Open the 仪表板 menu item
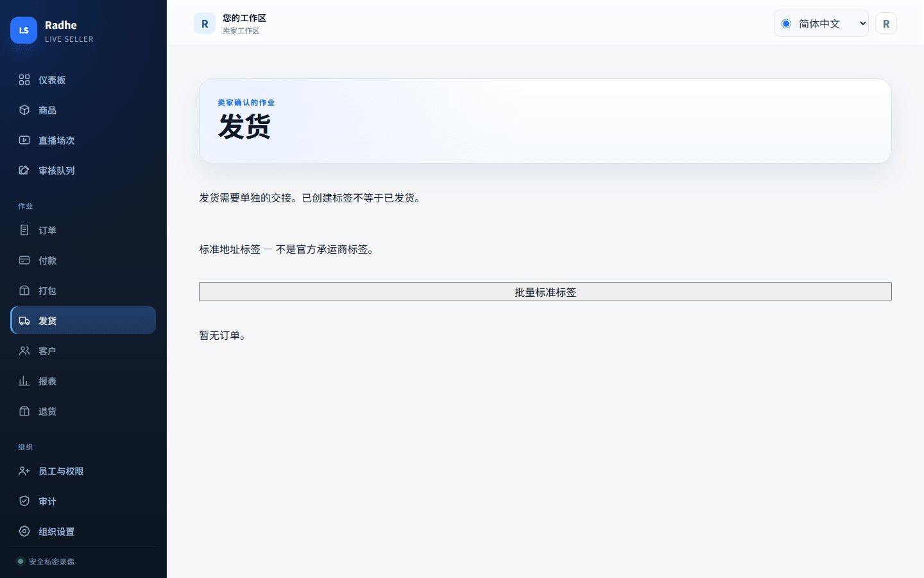 click(x=83, y=80)
